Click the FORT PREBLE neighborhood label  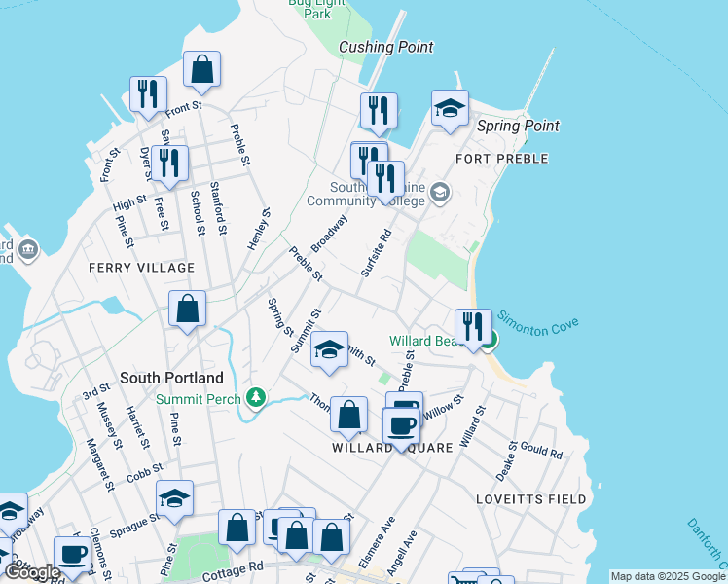tap(500, 158)
